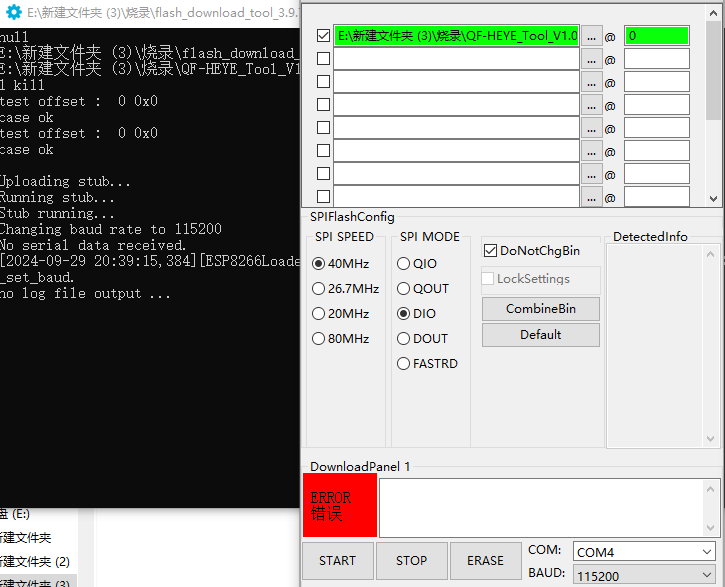Open the COM port dropdown showing COM4
The height and width of the screenshot is (587, 725).
[x=644, y=552]
